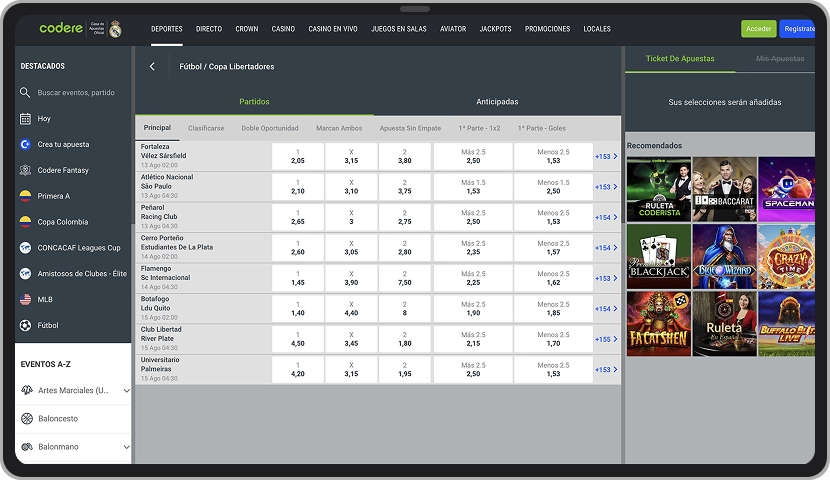Screen dimensions: 830x480
Task: Click the Crea tu apuesta icon
Action: pos(25,144)
